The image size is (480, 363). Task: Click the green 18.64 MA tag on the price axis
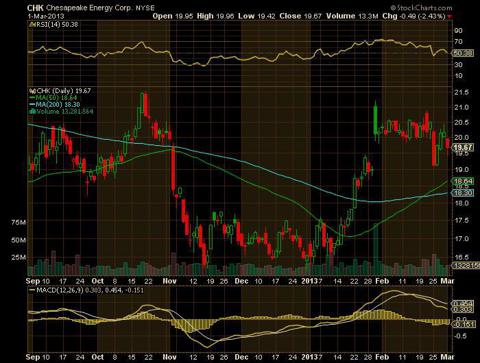(x=463, y=181)
